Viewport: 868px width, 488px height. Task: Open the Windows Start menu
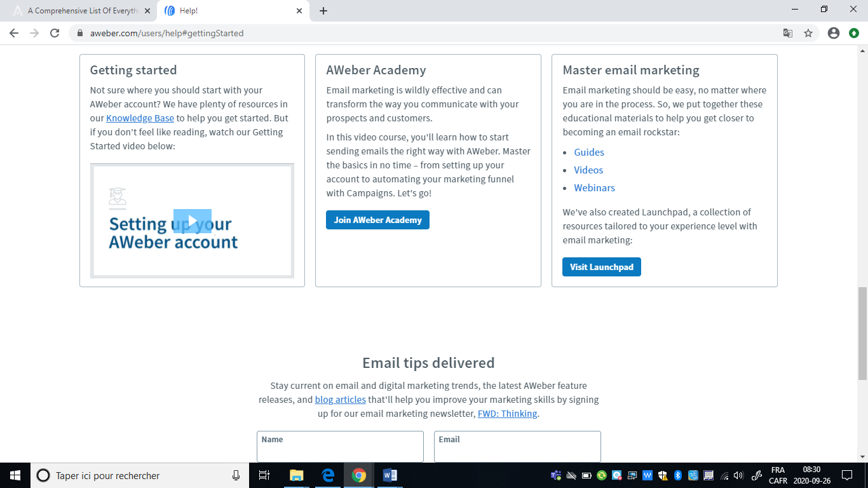[15, 475]
